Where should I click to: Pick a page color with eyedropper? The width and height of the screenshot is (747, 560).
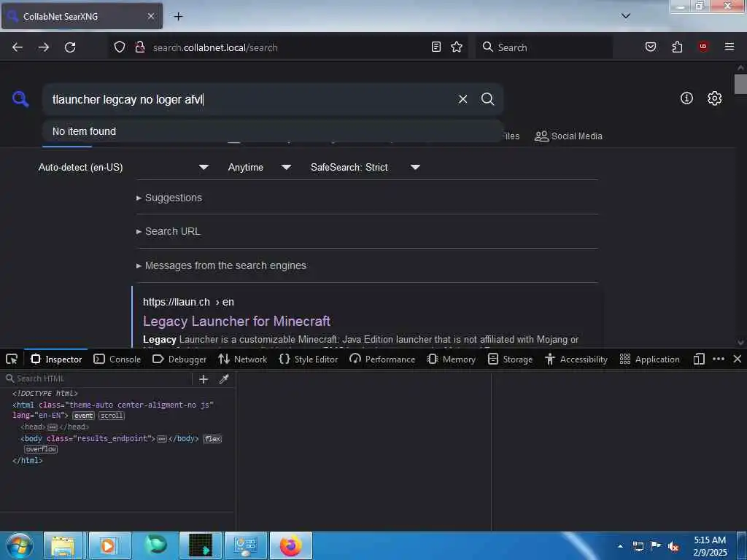click(224, 379)
